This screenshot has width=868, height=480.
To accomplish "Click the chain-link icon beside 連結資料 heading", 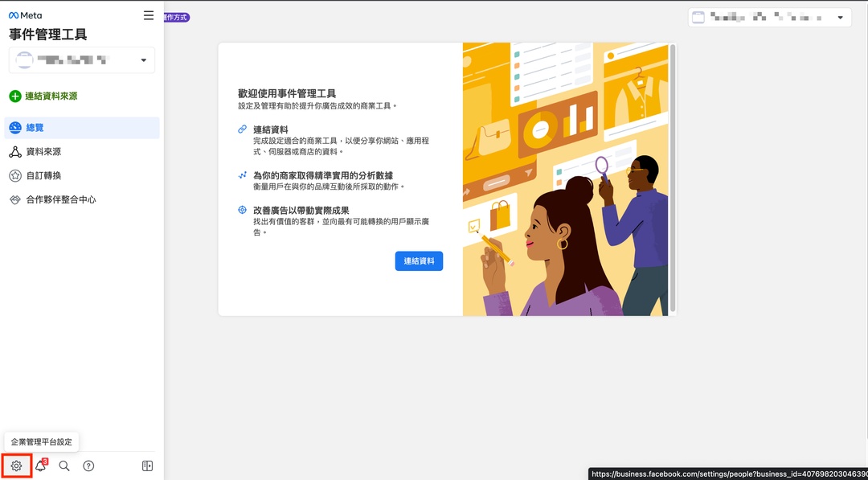I will click(x=242, y=129).
